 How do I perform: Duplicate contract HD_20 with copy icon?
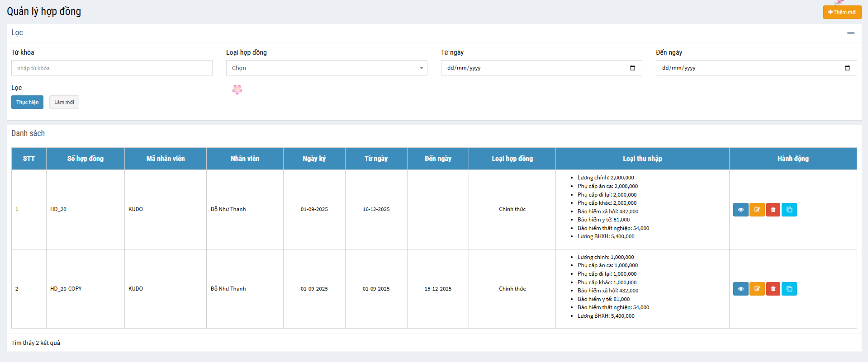[x=789, y=210]
